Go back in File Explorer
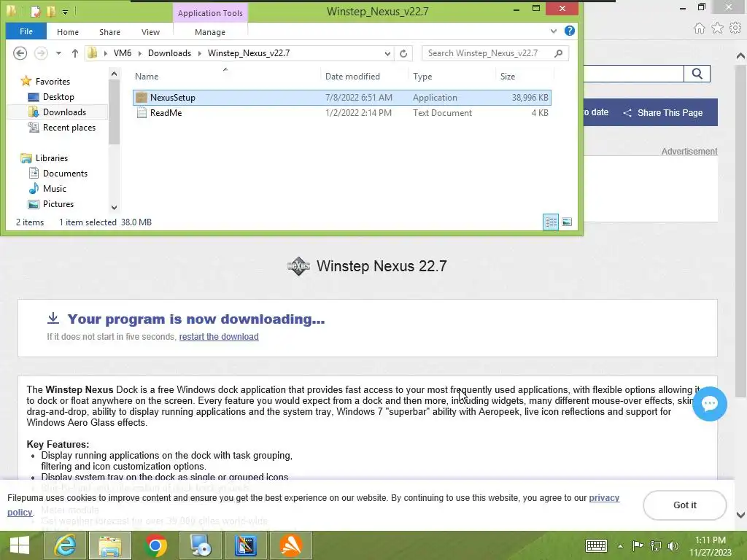Image resolution: width=747 pixels, height=560 pixels. click(20, 52)
